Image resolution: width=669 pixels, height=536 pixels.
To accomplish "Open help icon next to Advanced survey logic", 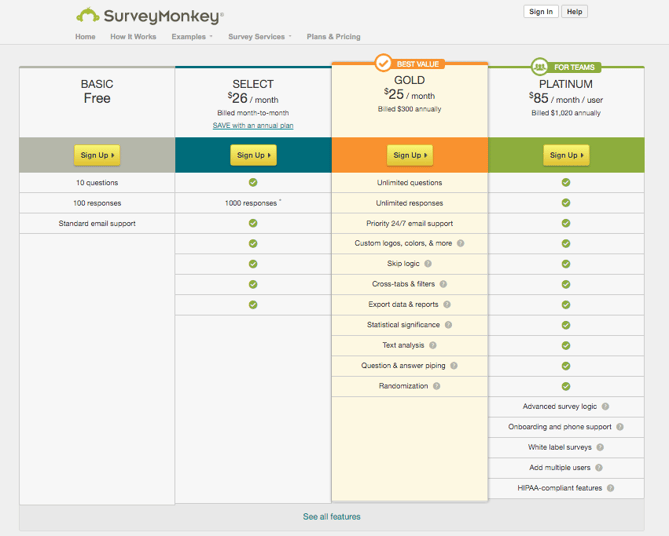I will [x=605, y=406].
